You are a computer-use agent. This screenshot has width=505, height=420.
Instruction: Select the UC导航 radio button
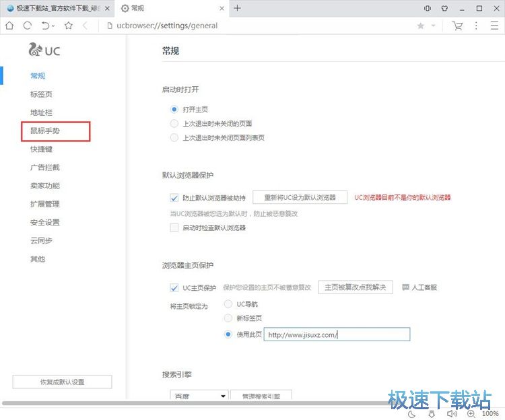[228, 304]
